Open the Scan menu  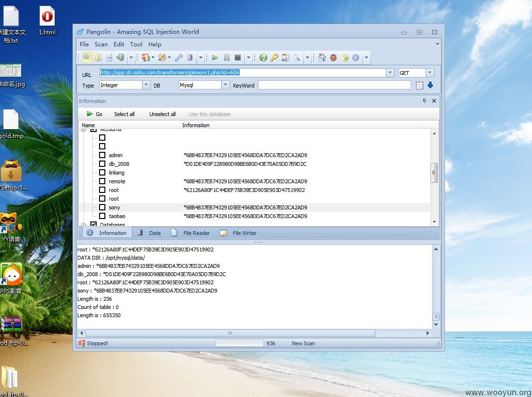pos(101,44)
